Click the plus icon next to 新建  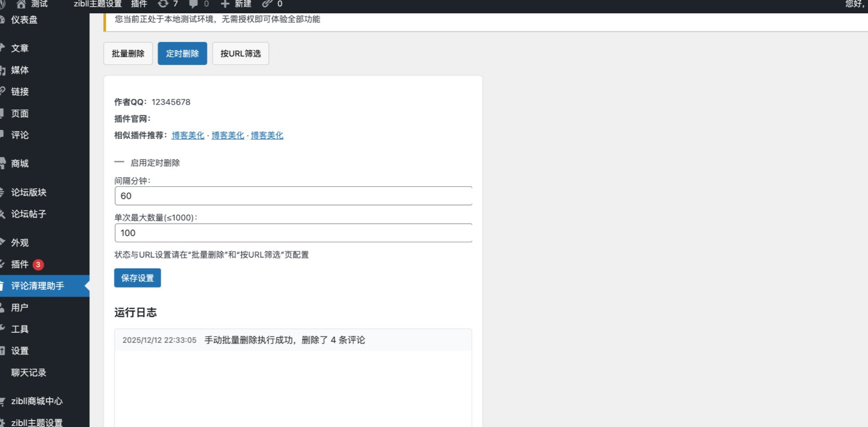(x=225, y=4)
